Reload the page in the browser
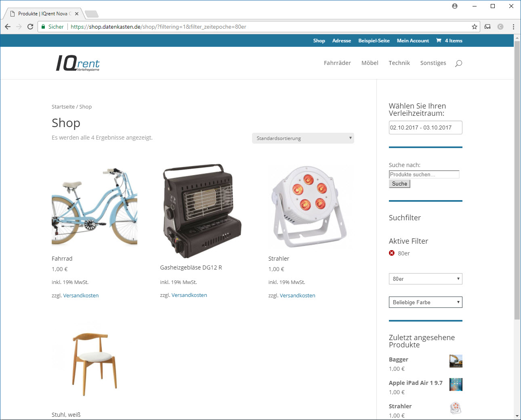521x420 pixels. click(30, 27)
